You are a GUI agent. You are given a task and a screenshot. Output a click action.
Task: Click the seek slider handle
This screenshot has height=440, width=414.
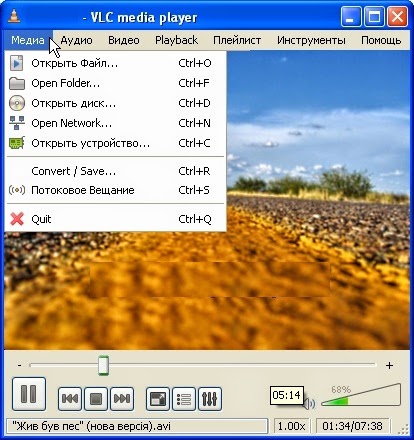pyautogui.click(x=103, y=365)
